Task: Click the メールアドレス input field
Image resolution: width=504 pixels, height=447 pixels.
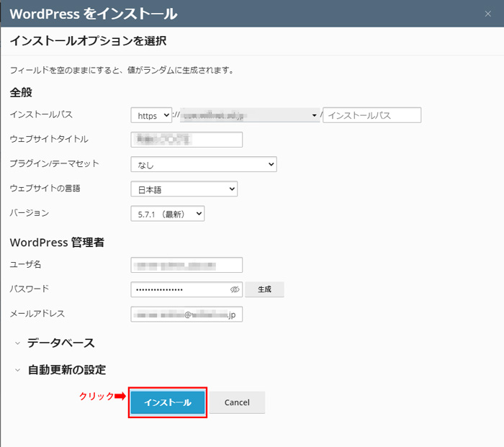Action: (x=186, y=314)
